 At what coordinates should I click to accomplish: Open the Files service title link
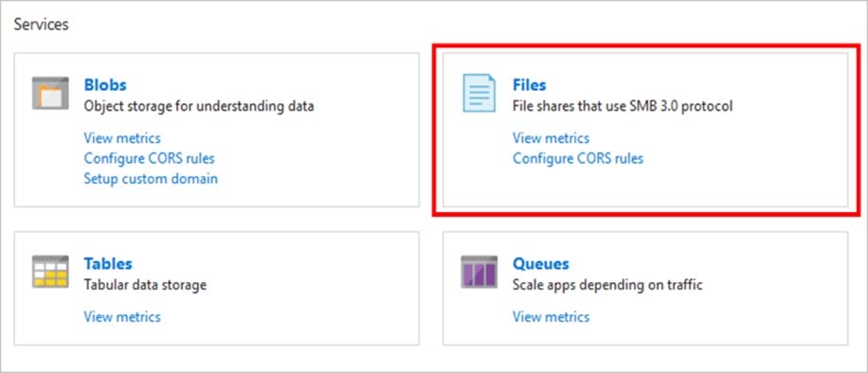pyautogui.click(x=529, y=84)
